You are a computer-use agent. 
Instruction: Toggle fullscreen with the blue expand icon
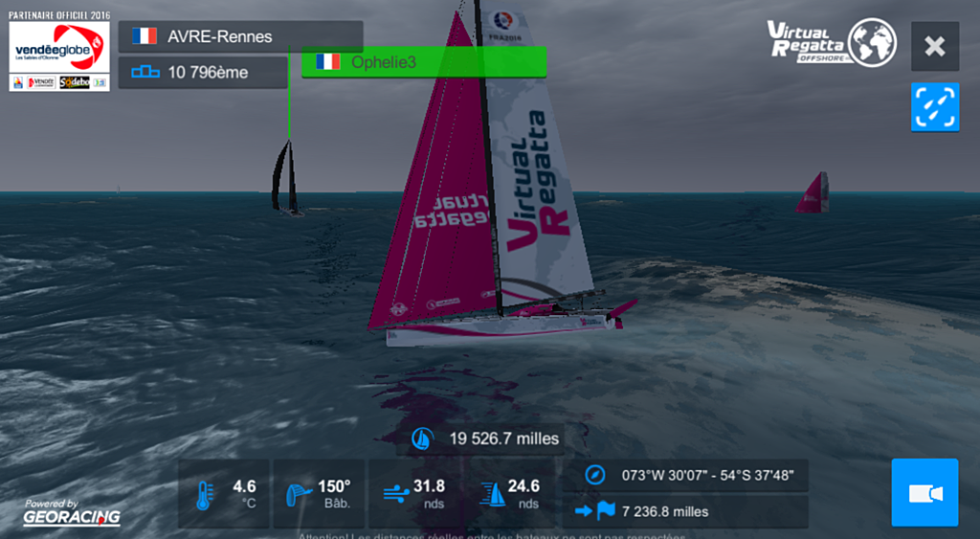(x=935, y=107)
